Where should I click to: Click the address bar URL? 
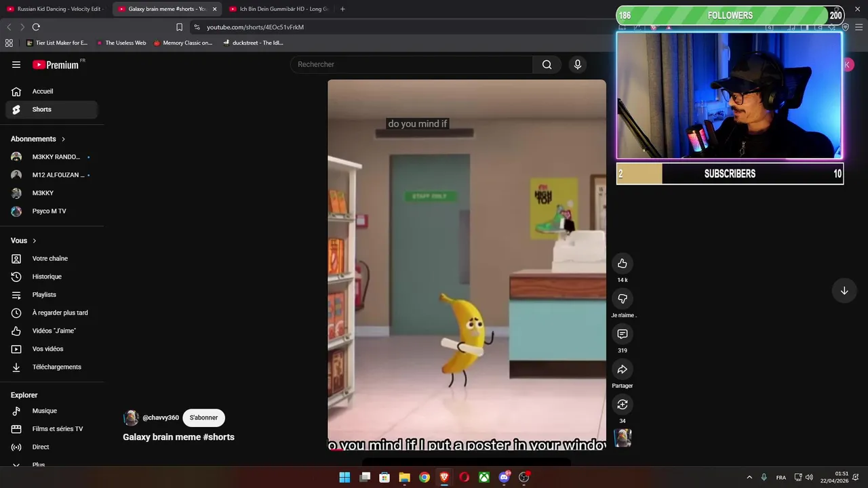[x=255, y=27]
